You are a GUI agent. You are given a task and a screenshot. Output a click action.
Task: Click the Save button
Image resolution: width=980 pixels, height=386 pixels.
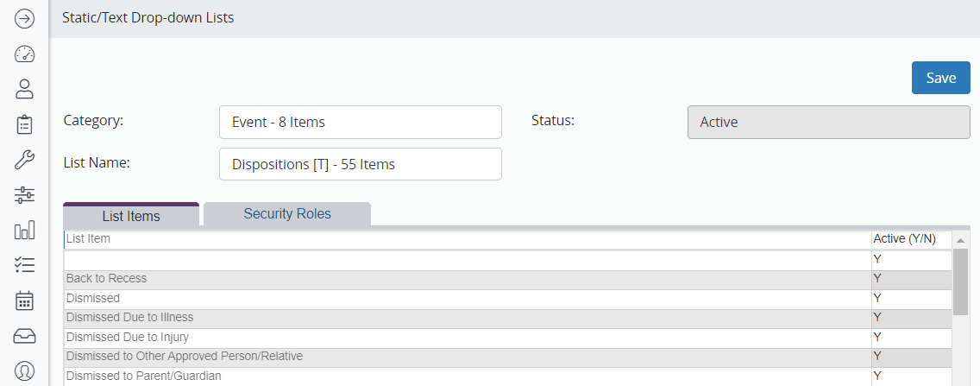pyautogui.click(x=940, y=78)
